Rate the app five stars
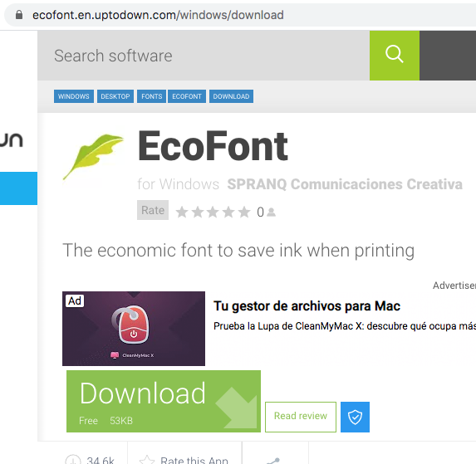 244,212
